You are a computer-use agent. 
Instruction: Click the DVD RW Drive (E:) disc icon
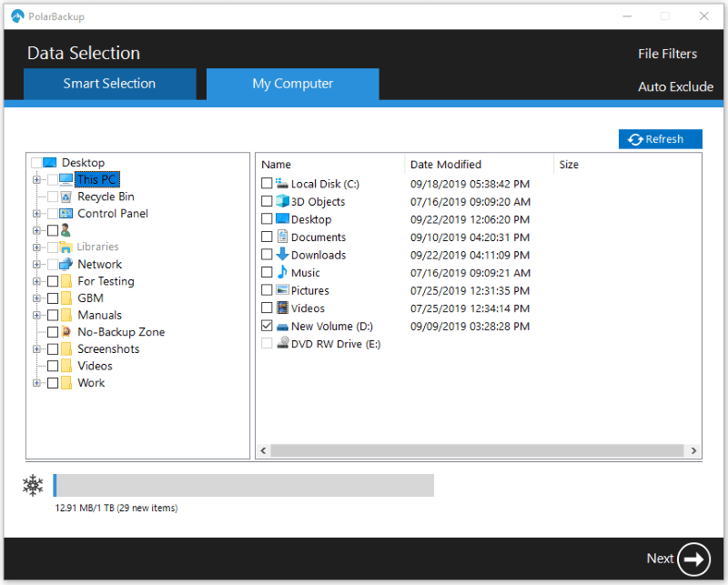282,344
